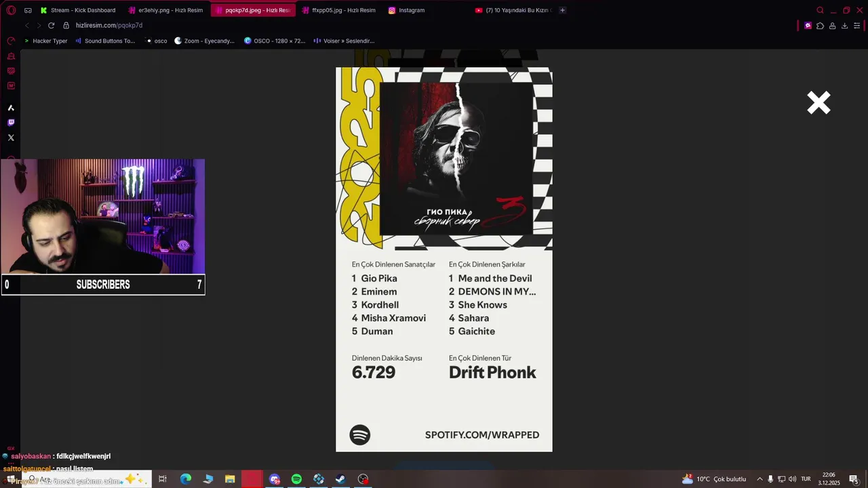Click the Gio Pika album cover image
Screen dimensions: 868x488
point(456,159)
